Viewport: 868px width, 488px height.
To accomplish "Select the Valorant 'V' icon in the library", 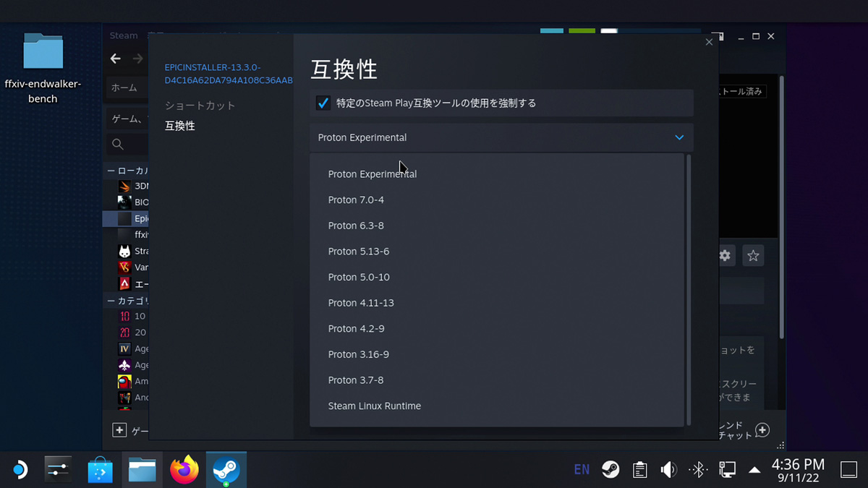I will 124,267.
